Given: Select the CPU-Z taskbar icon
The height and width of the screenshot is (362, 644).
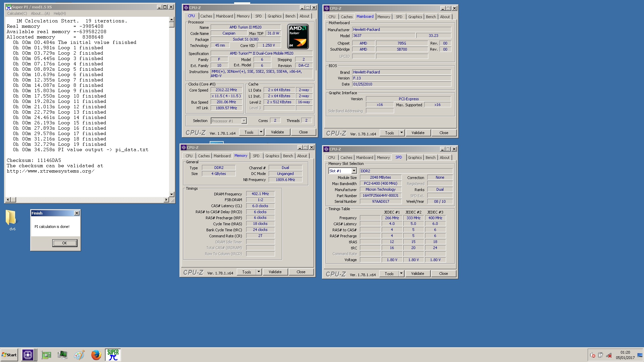Looking at the screenshot, I should click(x=28, y=355).
